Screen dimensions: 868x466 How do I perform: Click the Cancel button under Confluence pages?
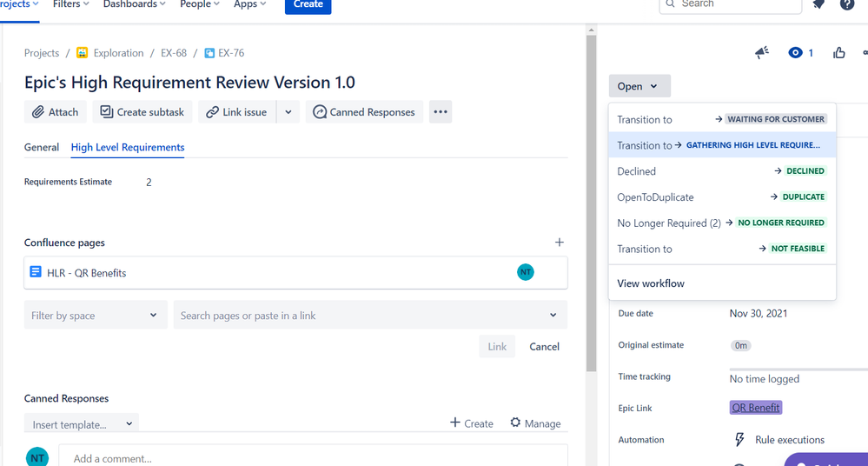pyautogui.click(x=544, y=346)
